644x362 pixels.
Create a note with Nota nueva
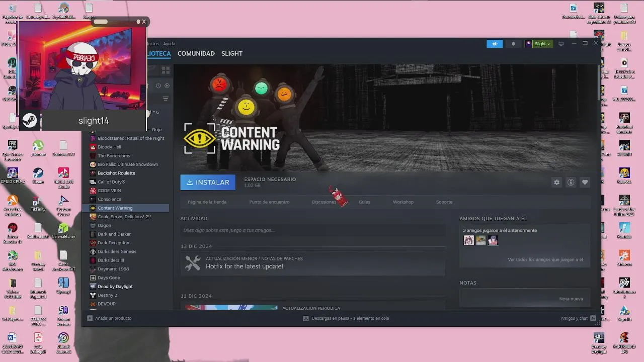click(571, 299)
